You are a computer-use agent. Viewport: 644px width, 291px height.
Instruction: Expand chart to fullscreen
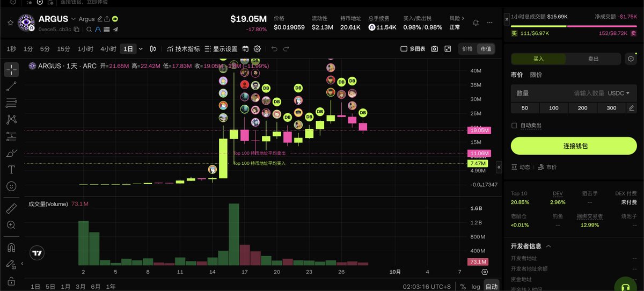tap(448, 49)
